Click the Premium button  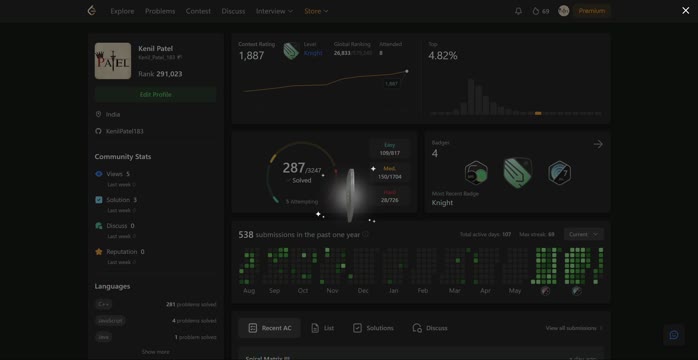[592, 11]
